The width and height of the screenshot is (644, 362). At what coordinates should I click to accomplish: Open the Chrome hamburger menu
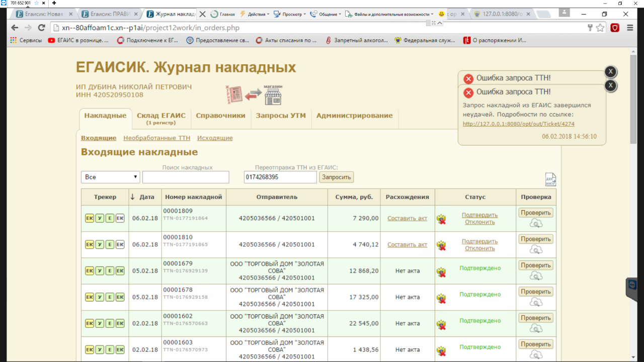[629, 28]
